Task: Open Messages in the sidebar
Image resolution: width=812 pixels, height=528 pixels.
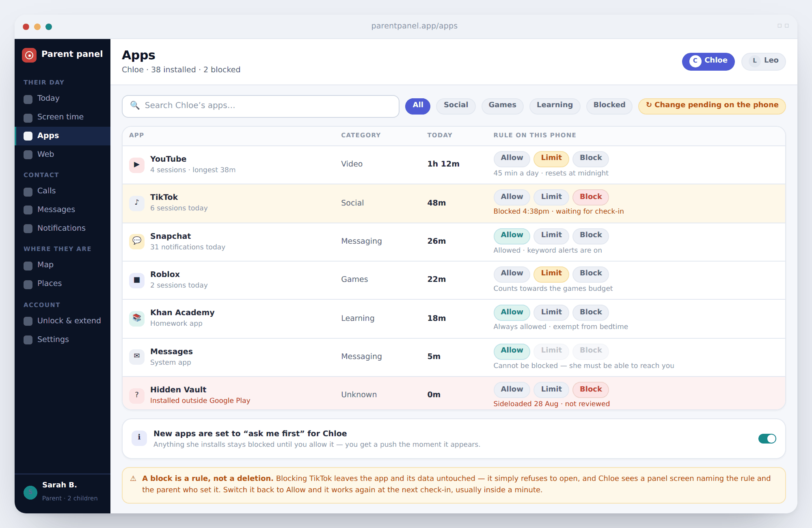Action: [x=63, y=210]
